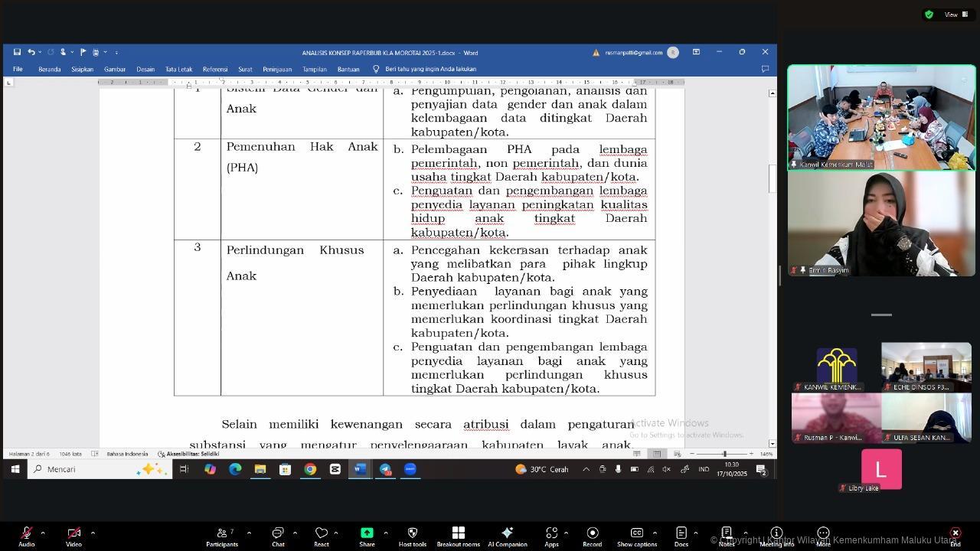Image resolution: width=980 pixels, height=551 pixels.
Task: Open the Tata Letak ribbon tab
Action: pyautogui.click(x=178, y=69)
